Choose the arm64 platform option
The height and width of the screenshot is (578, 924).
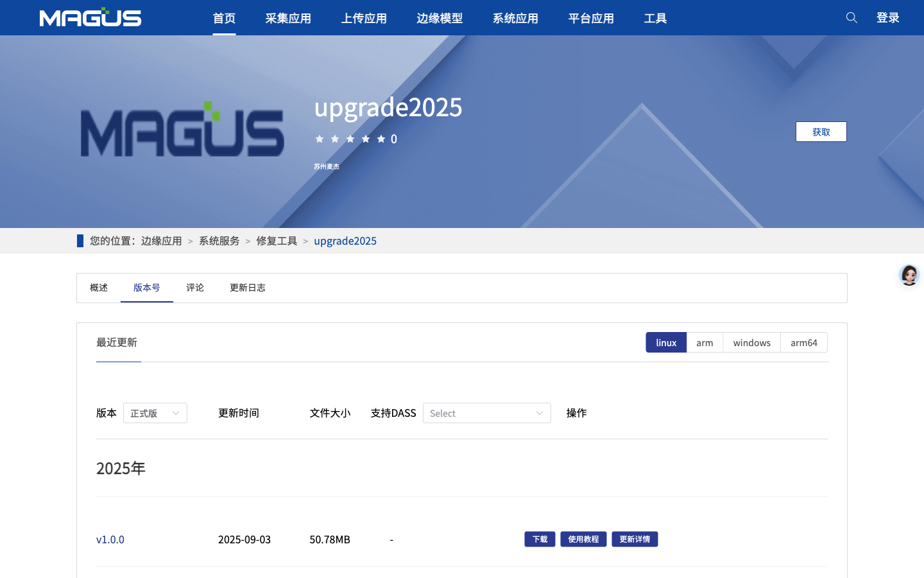pos(804,342)
